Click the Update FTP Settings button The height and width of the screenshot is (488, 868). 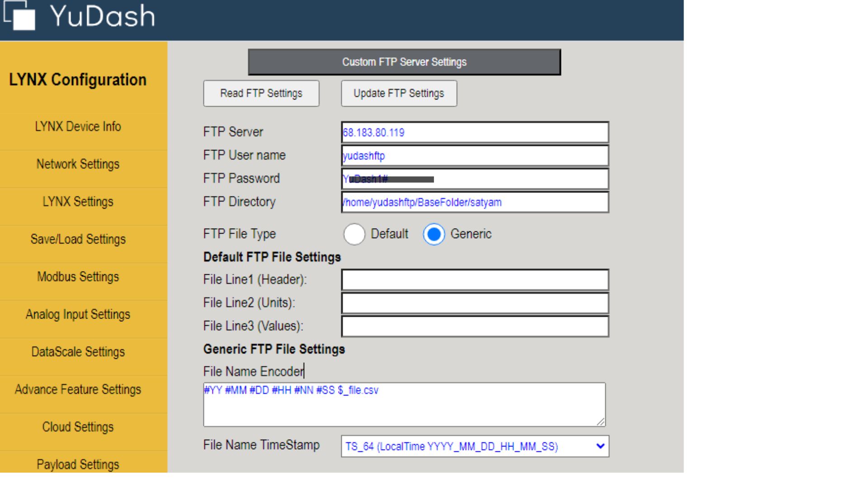point(399,94)
